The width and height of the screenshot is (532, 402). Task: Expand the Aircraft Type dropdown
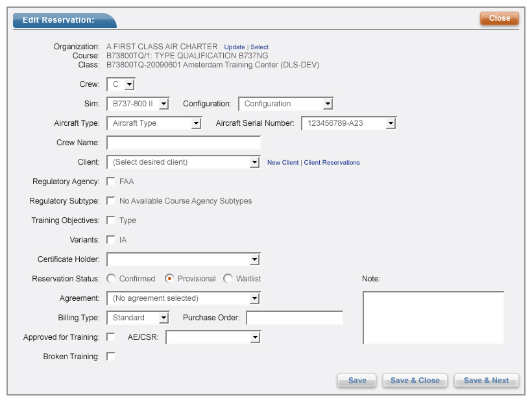(x=154, y=123)
